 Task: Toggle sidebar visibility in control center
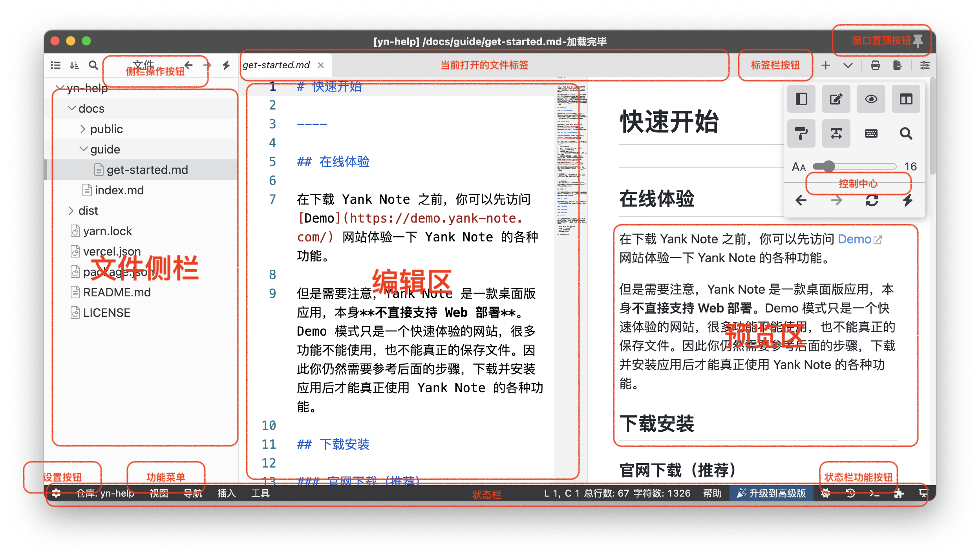pyautogui.click(x=801, y=99)
